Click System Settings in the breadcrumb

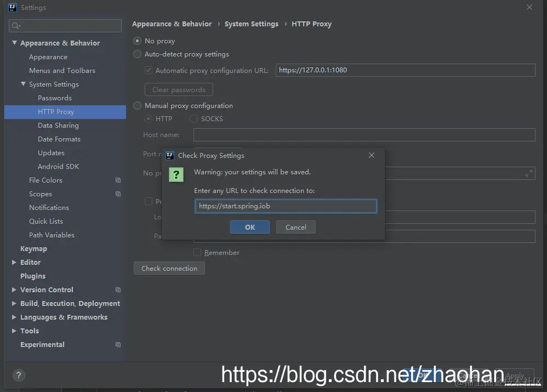[x=252, y=24]
